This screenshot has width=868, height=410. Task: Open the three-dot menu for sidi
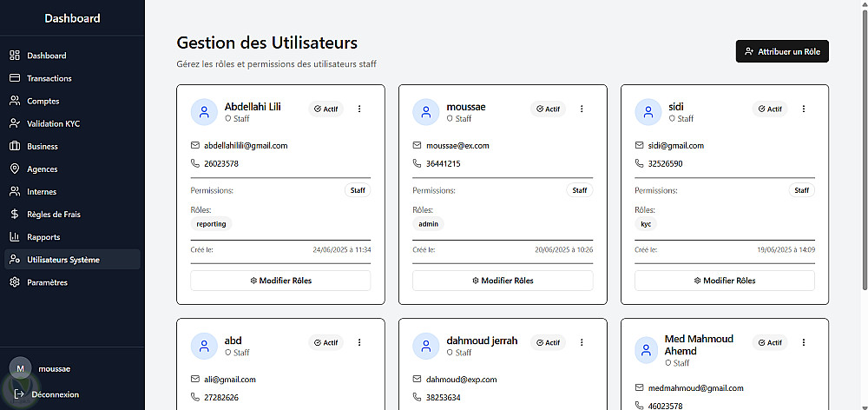(804, 109)
